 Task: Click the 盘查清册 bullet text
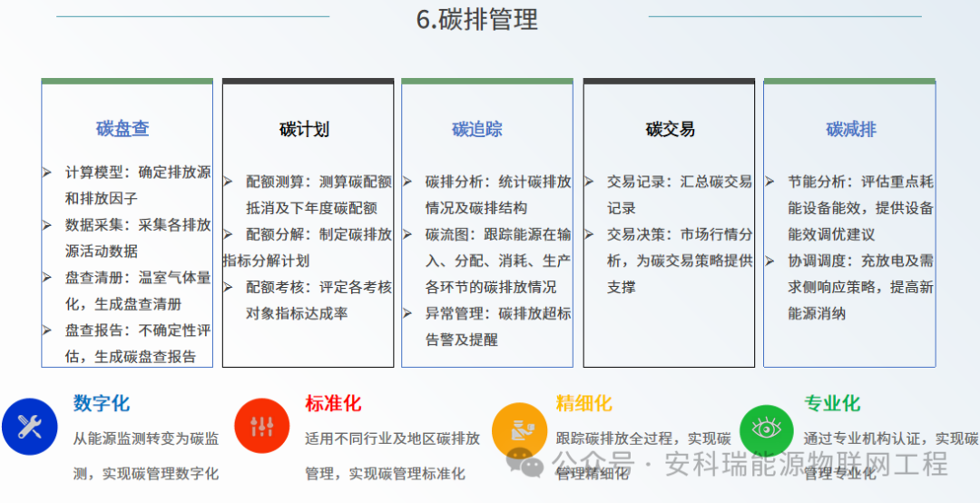(x=138, y=291)
